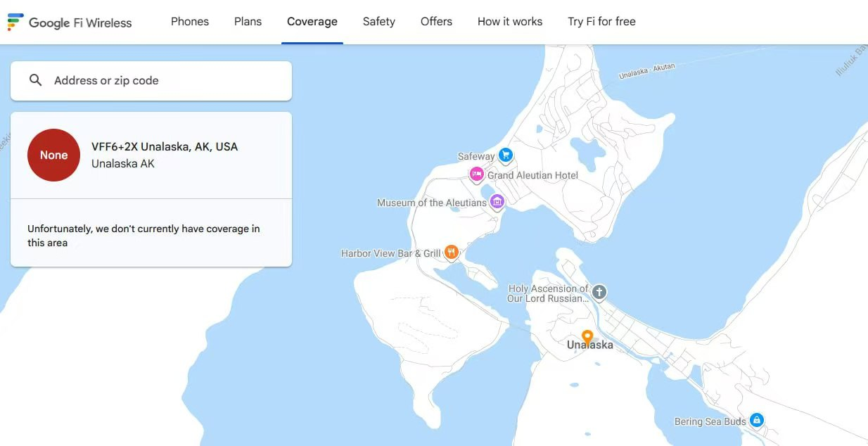Image resolution: width=868 pixels, height=446 pixels.
Task: Click the red None coverage badge
Action: click(53, 155)
